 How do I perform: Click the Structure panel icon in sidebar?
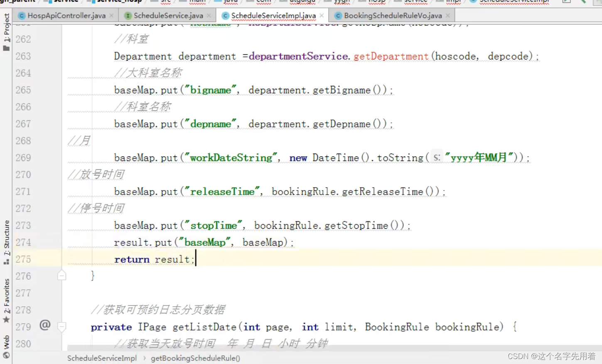coord(6,261)
